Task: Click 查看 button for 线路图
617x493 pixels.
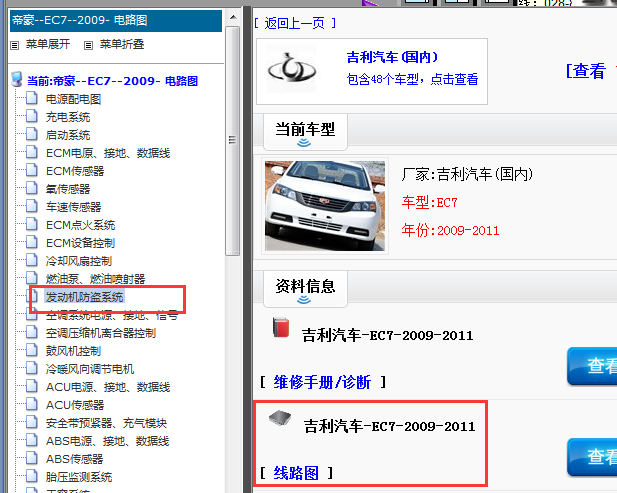Action: pyautogui.click(x=592, y=457)
